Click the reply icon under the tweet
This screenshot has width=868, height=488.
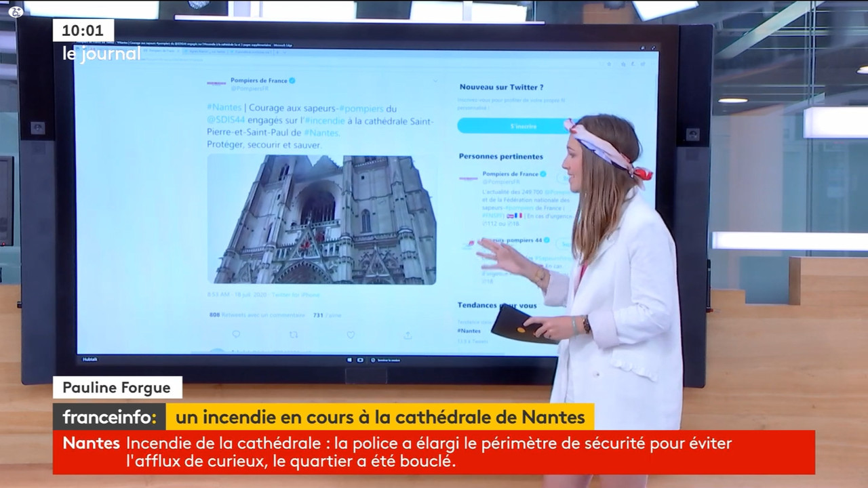[x=236, y=334]
